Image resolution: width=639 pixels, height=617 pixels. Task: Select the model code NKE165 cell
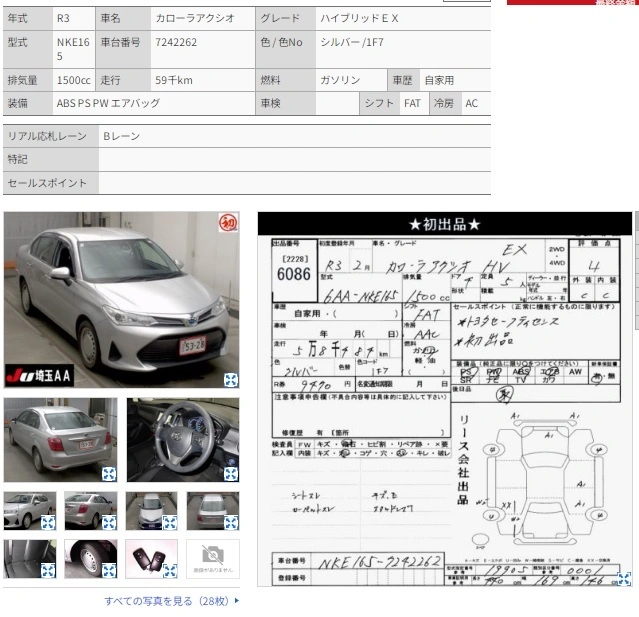click(x=73, y=49)
